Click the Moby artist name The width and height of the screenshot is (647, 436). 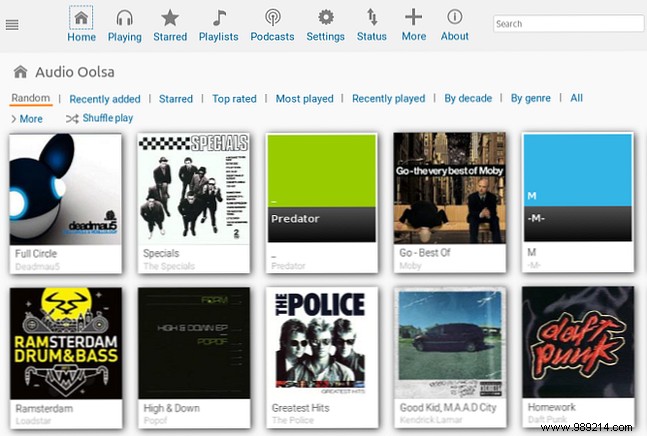coord(410,266)
